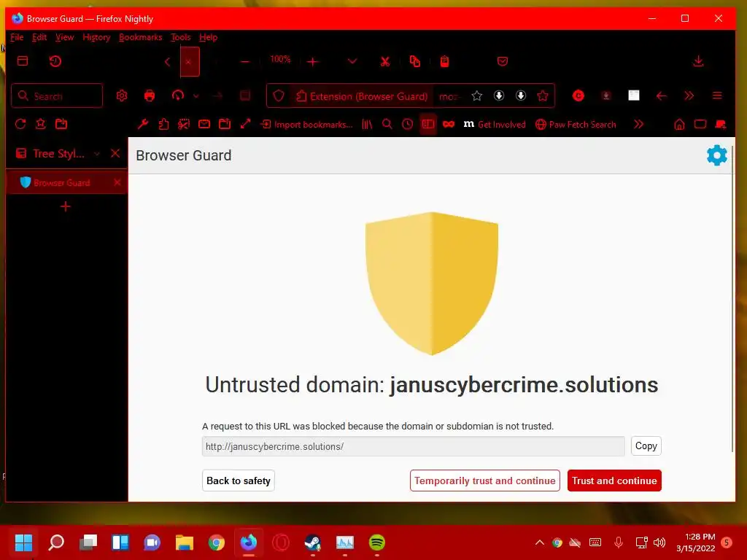The width and height of the screenshot is (747, 560).
Task: Email link with envelope icon
Action: [204, 124]
